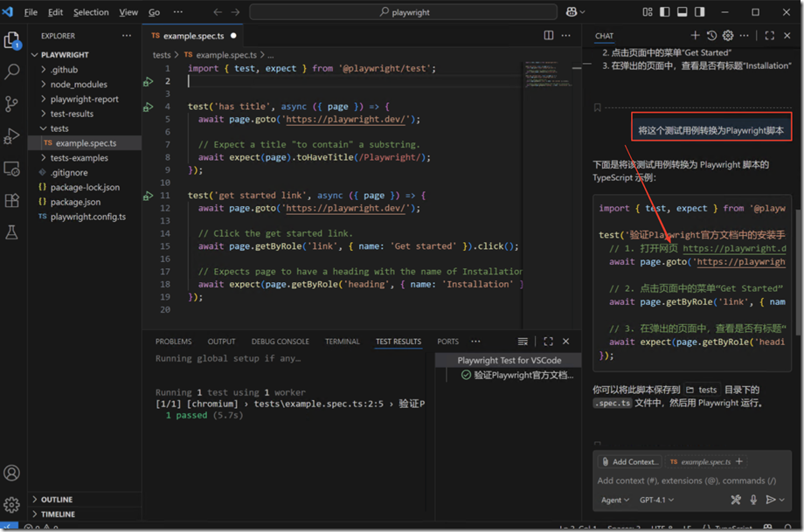Open package.json in explorer
Screen dimensions: 804x532
75,202
